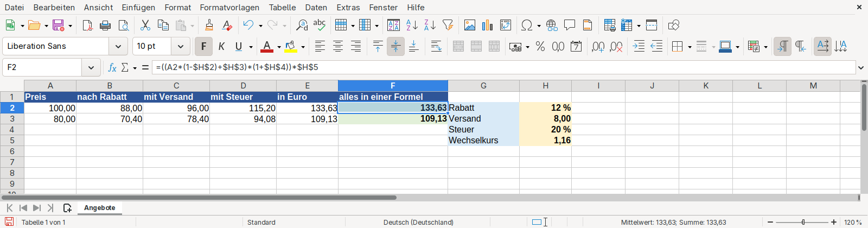868x228 pixels.
Task: Toggle print preview
Action: click(124, 25)
